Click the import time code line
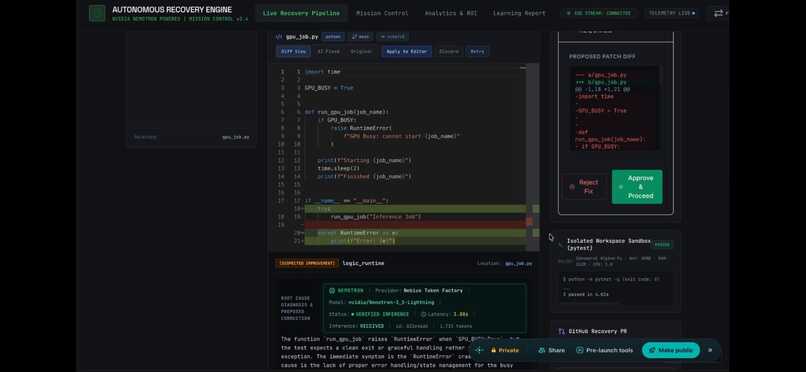 (322, 72)
